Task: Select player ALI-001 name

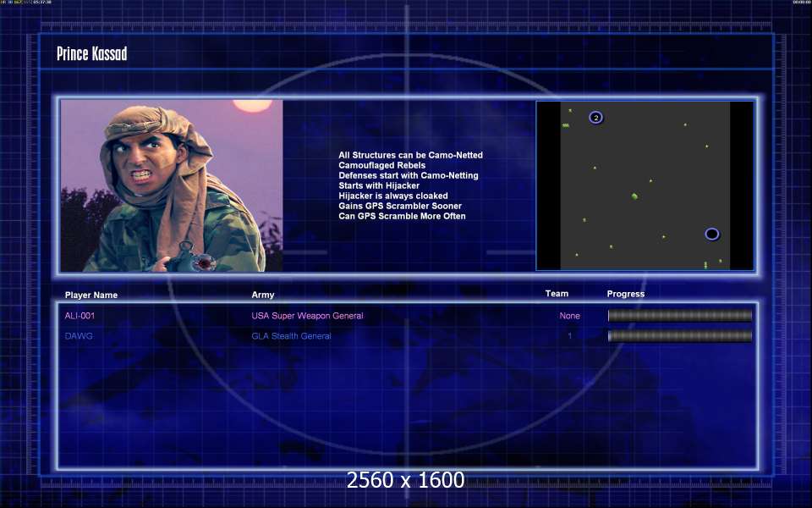Action: [x=80, y=316]
